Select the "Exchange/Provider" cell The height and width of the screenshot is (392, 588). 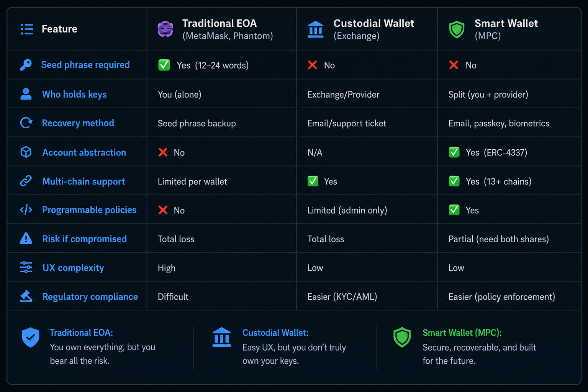click(343, 95)
